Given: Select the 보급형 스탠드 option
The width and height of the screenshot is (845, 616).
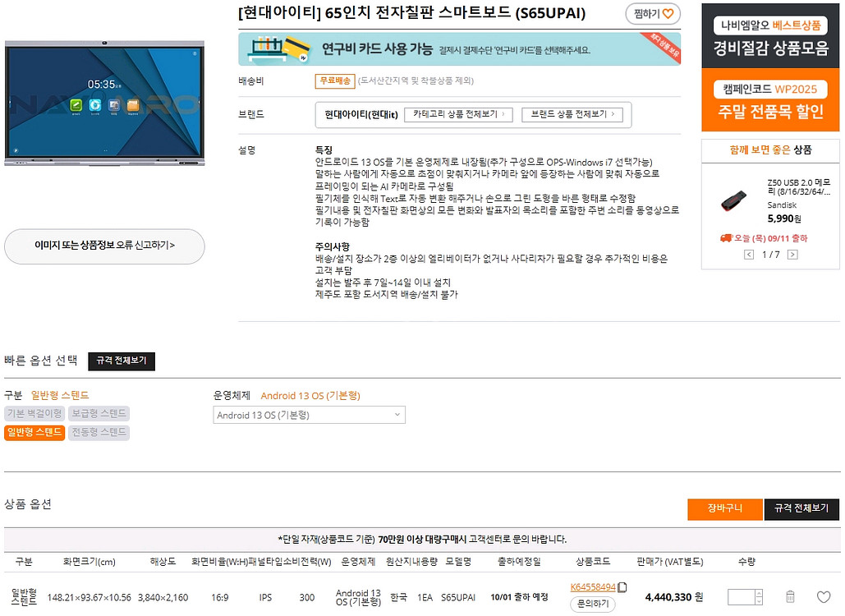Looking at the screenshot, I should click(99, 414).
